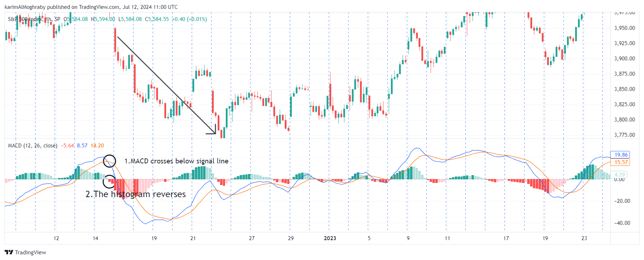
Task: Click the 3,800.00 price axis label
Action: point(624,119)
